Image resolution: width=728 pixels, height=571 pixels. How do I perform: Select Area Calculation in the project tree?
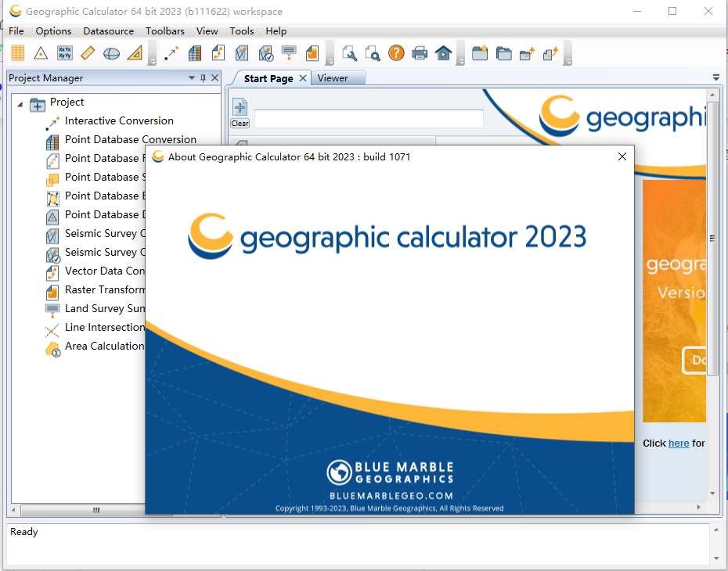(104, 346)
